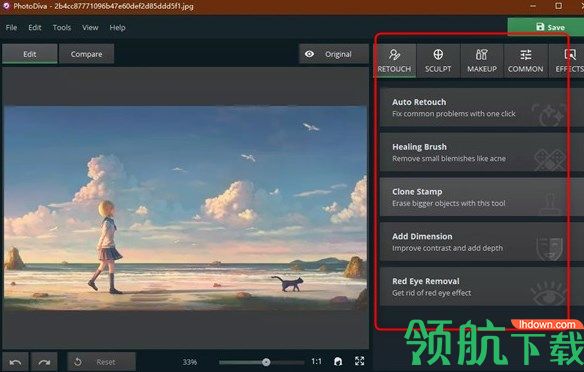Select the Makeup tab
Viewport: 584px width, 372px height.
(482, 61)
